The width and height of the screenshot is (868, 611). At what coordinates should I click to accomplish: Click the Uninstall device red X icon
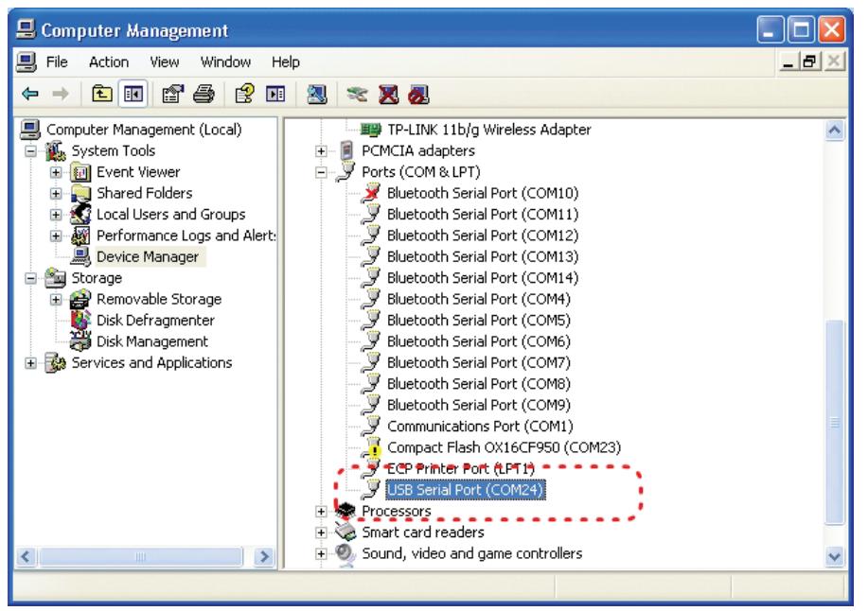pos(388,94)
